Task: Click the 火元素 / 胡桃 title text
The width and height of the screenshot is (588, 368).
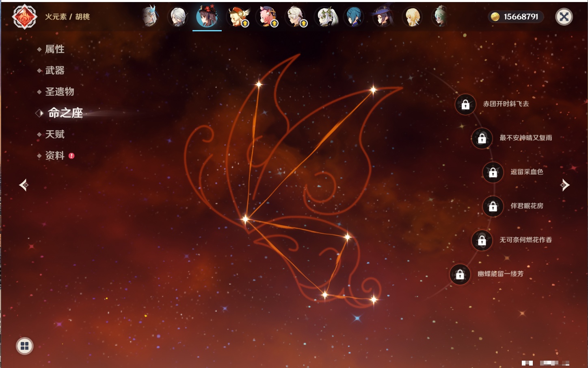Action: pyautogui.click(x=67, y=17)
